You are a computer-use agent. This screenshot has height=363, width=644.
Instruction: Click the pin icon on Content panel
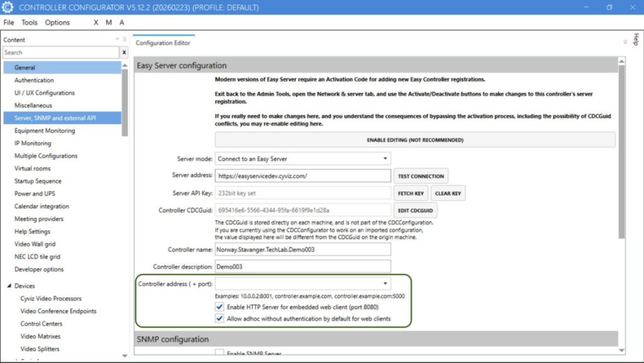click(x=125, y=40)
